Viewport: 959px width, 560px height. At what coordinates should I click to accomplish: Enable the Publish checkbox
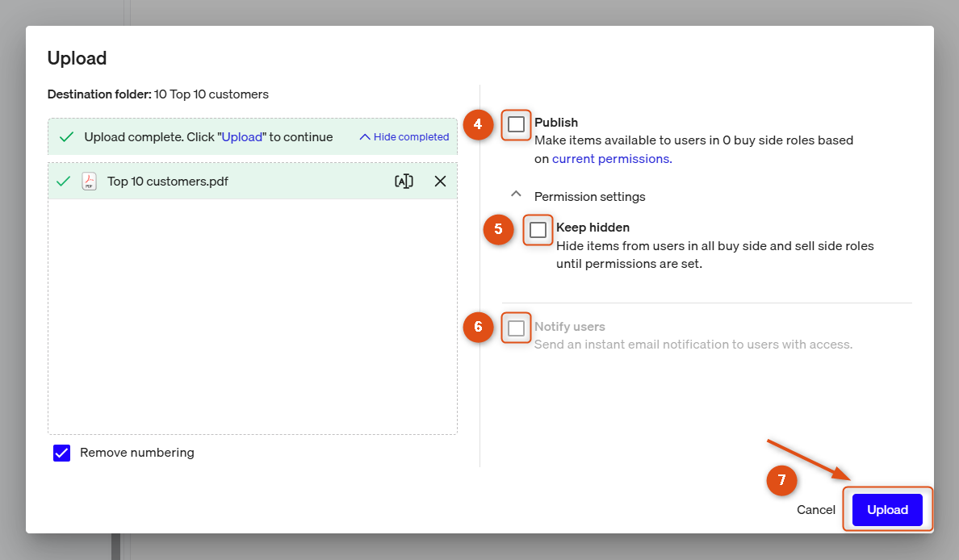tap(516, 124)
